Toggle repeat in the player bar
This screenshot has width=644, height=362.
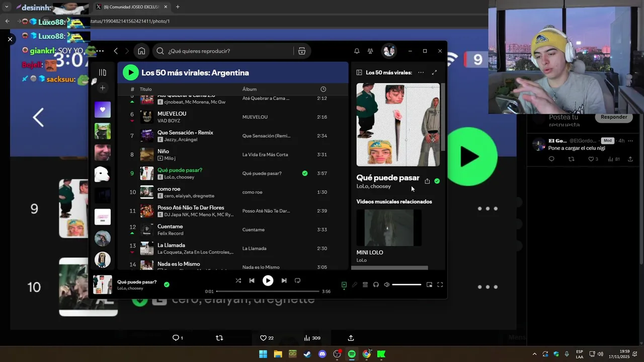point(297,281)
